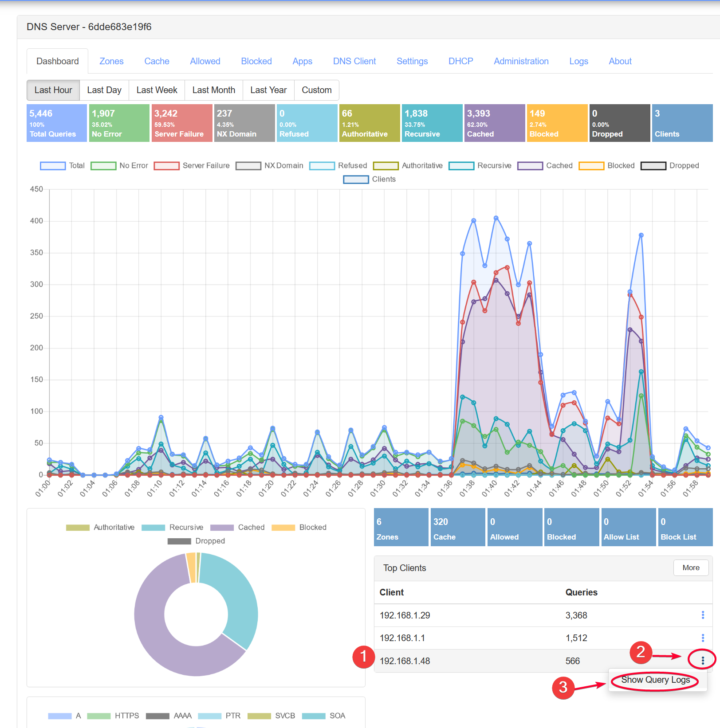Select Last Day time range
The height and width of the screenshot is (728, 720).
(104, 90)
